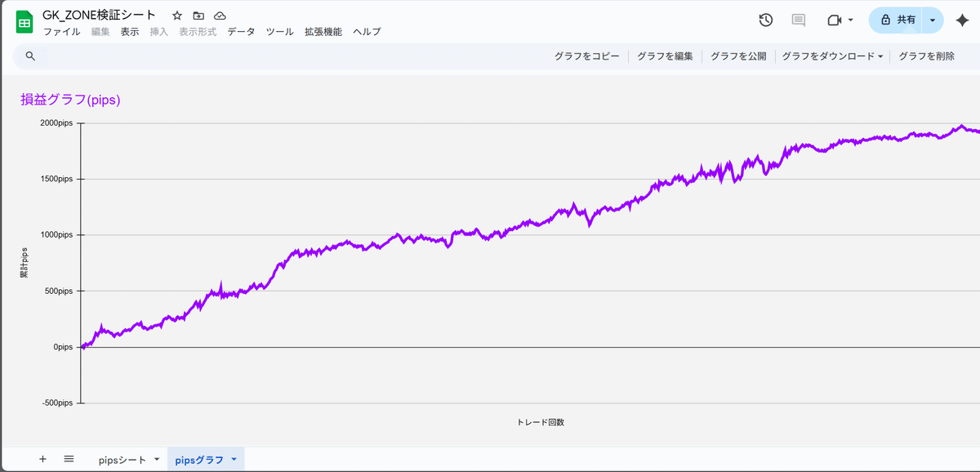Add a new sheet with the plus icon
The height and width of the screenshot is (472, 980).
(41, 459)
